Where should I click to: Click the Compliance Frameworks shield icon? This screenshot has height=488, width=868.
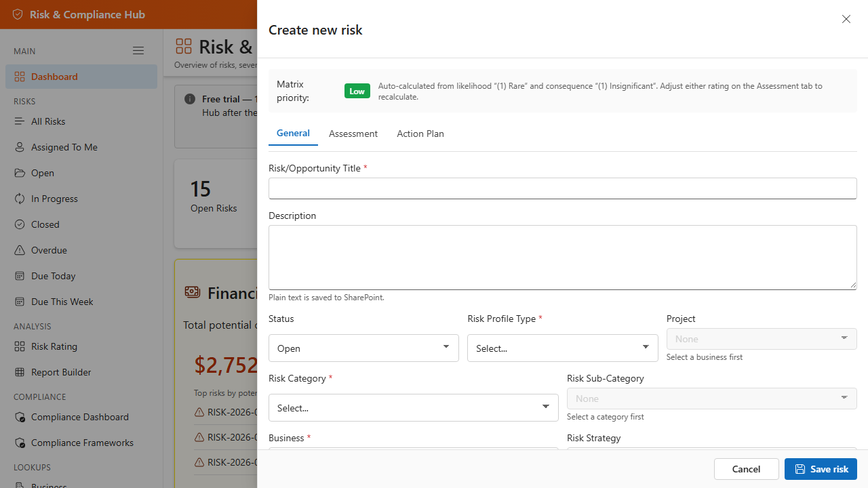tap(20, 443)
